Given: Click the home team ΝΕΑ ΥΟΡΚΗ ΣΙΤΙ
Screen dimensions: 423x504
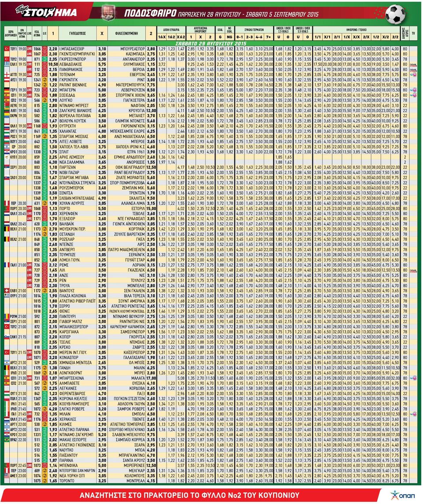Looking at the screenshot, I should click(x=71, y=476).
